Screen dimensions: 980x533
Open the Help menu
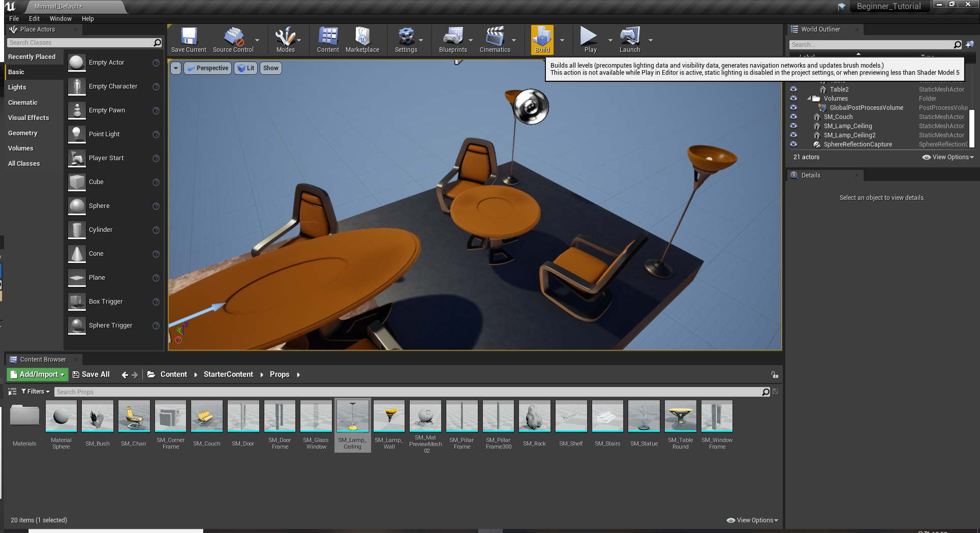pos(87,18)
